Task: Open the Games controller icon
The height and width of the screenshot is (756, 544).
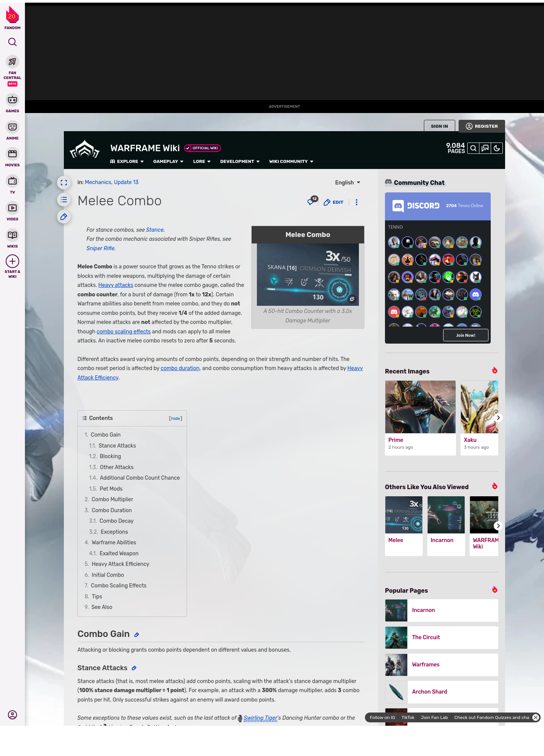Action: tap(12, 100)
